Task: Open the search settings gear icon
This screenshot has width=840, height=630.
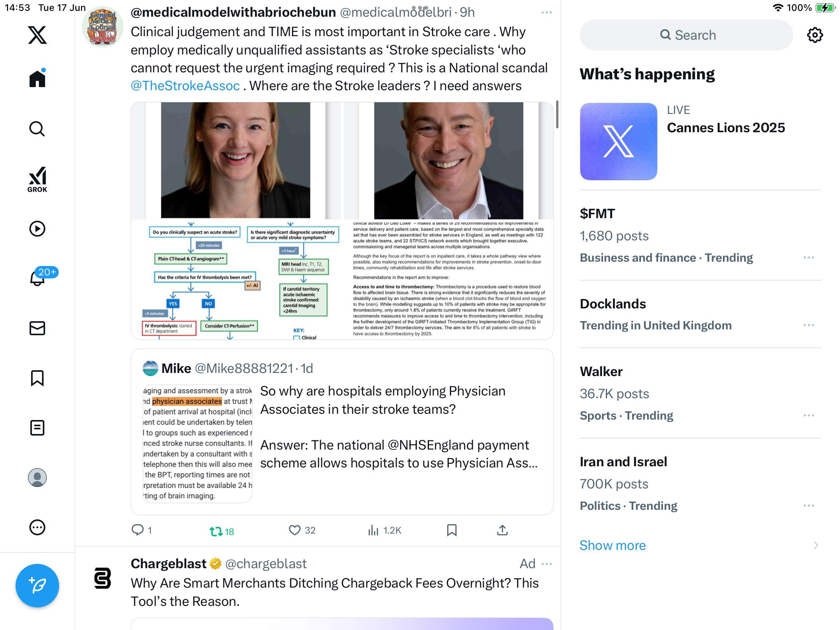Action: click(x=815, y=35)
